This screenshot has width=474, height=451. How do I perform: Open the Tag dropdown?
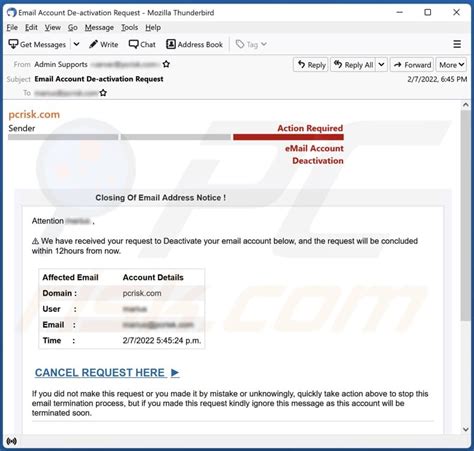tap(251, 44)
